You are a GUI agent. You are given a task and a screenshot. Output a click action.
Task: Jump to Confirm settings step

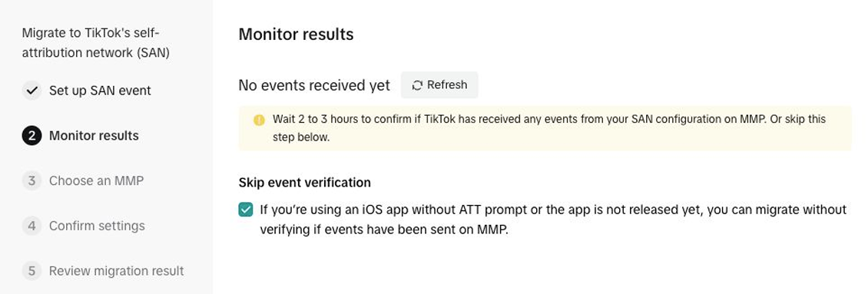[x=97, y=226]
